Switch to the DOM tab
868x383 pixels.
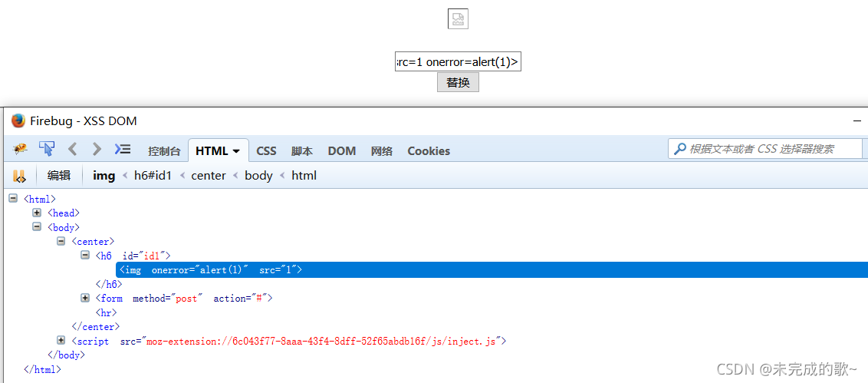pos(341,150)
